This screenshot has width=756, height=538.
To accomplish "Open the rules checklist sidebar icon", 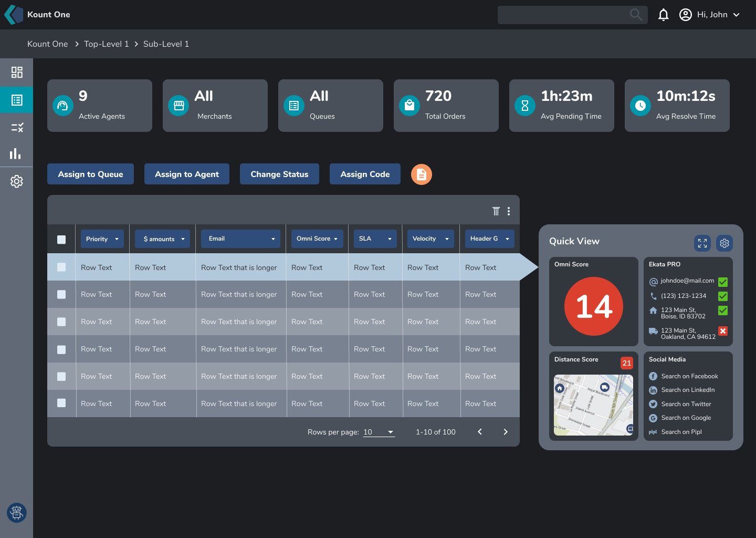I will tap(17, 127).
